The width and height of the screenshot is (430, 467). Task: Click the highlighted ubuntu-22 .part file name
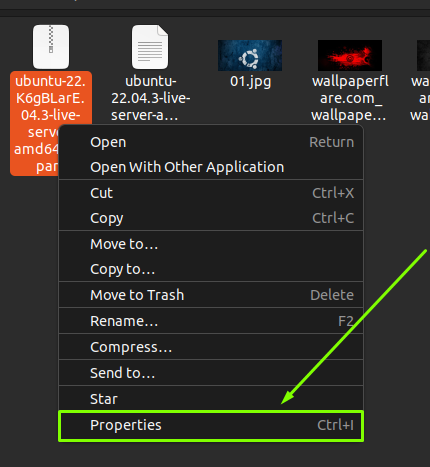click(x=51, y=123)
